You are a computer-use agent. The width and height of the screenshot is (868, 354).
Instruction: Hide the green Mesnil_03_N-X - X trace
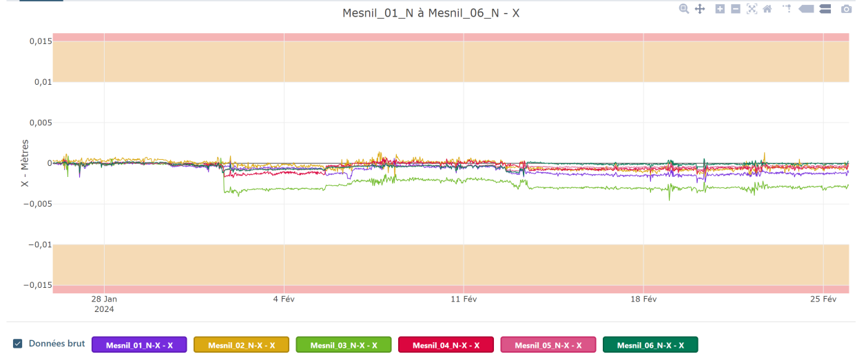[344, 345]
